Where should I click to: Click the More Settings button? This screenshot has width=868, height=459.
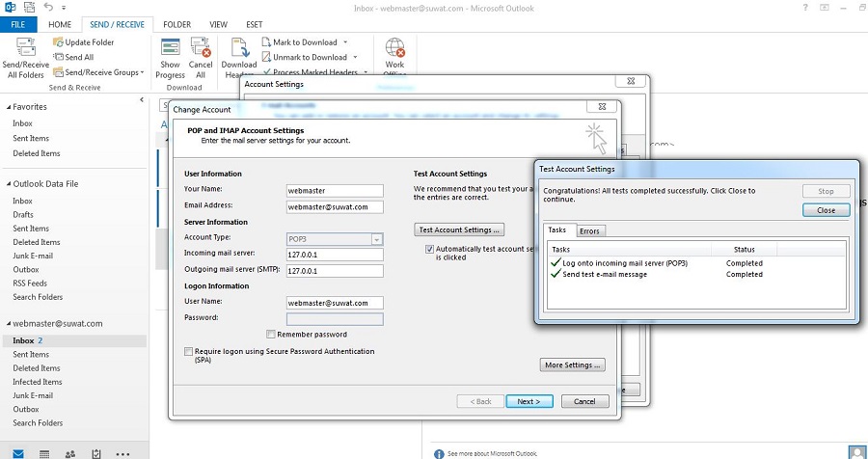(x=572, y=364)
